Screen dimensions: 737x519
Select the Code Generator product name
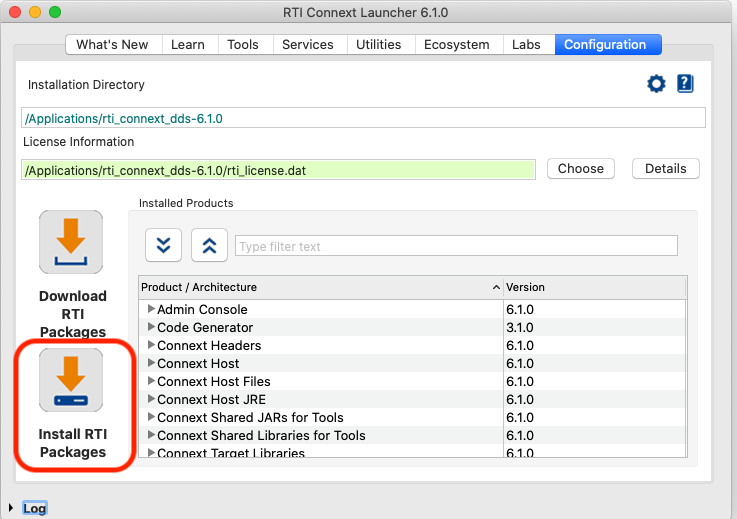pos(205,327)
